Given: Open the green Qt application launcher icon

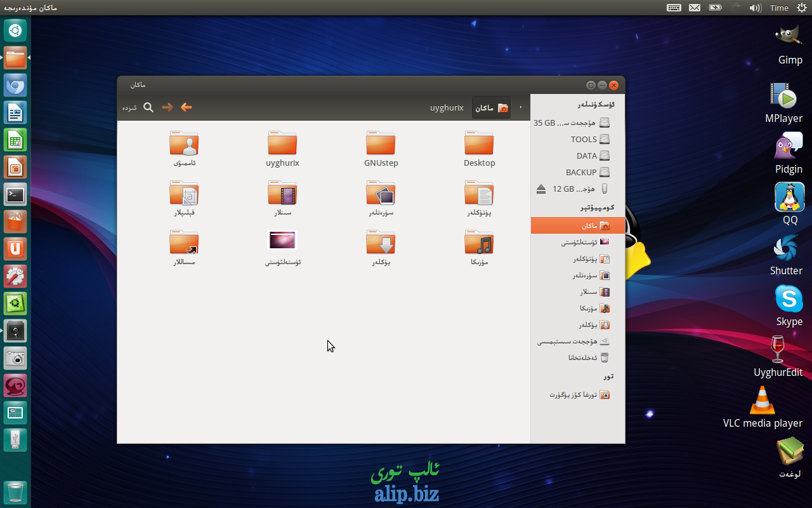Looking at the screenshot, I should point(15,304).
